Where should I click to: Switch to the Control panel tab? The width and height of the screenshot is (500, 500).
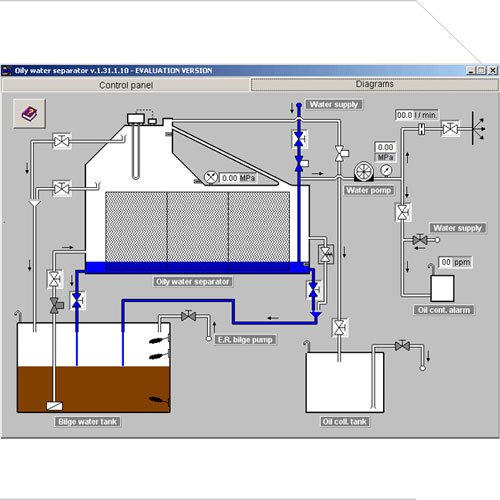(126, 85)
